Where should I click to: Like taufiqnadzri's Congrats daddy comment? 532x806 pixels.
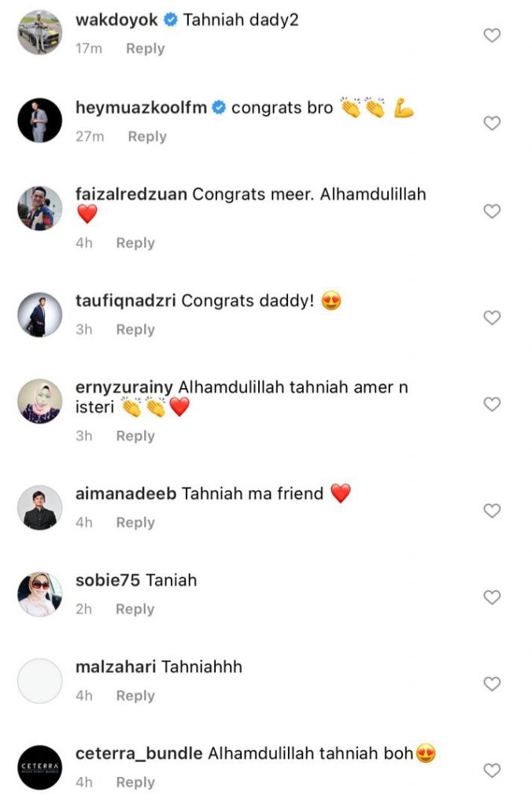(x=492, y=317)
